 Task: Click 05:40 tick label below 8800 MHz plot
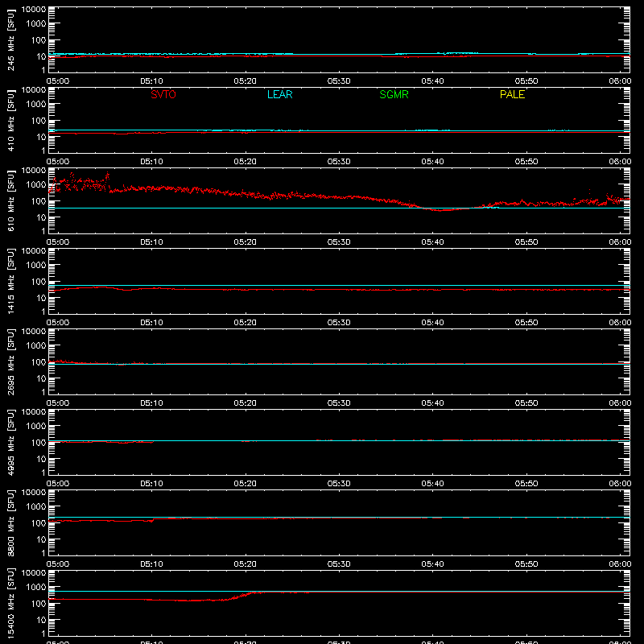pos(432,564)
